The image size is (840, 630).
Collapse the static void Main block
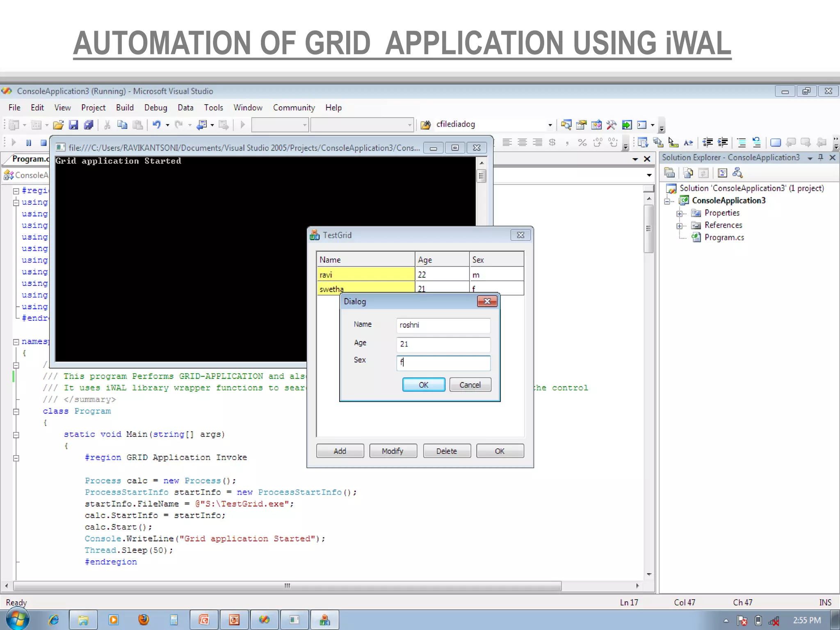click(16, 435)
